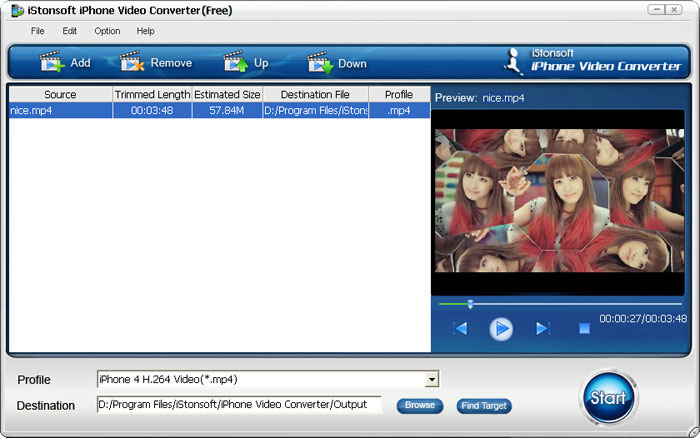This screenshot has height=438, width=700.
Task: Skip to next frame in preview
Action: tap(542, 329)
